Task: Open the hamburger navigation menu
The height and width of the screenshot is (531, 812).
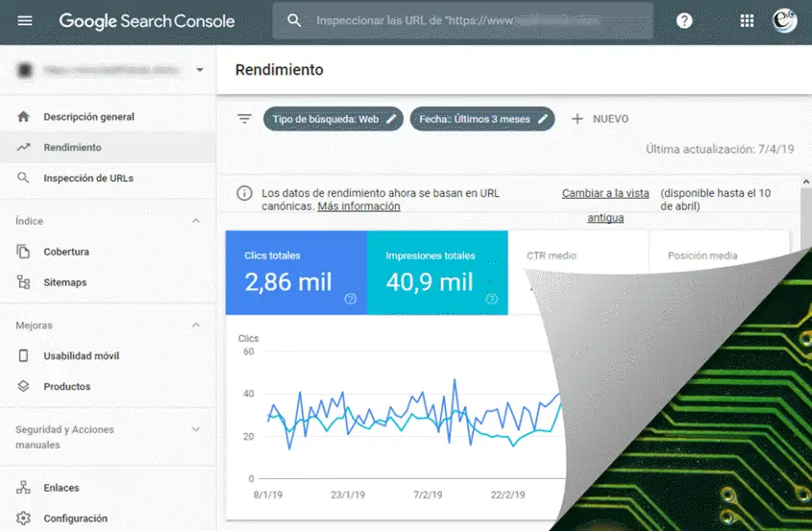Action: pos(25,21)
